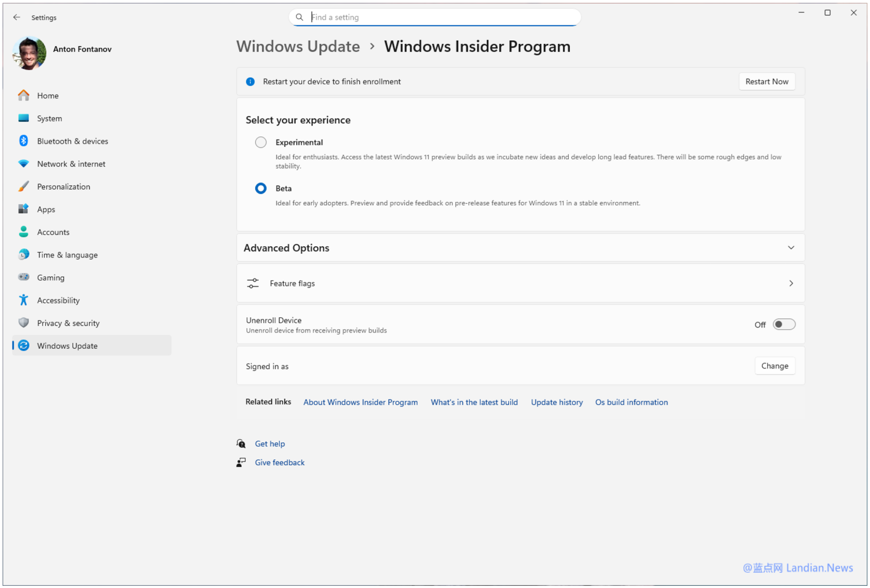Image resolution: width=870 pixels, height=588 pixels.
Task: Select the Experimental radio button
Action: pos(261,142)
